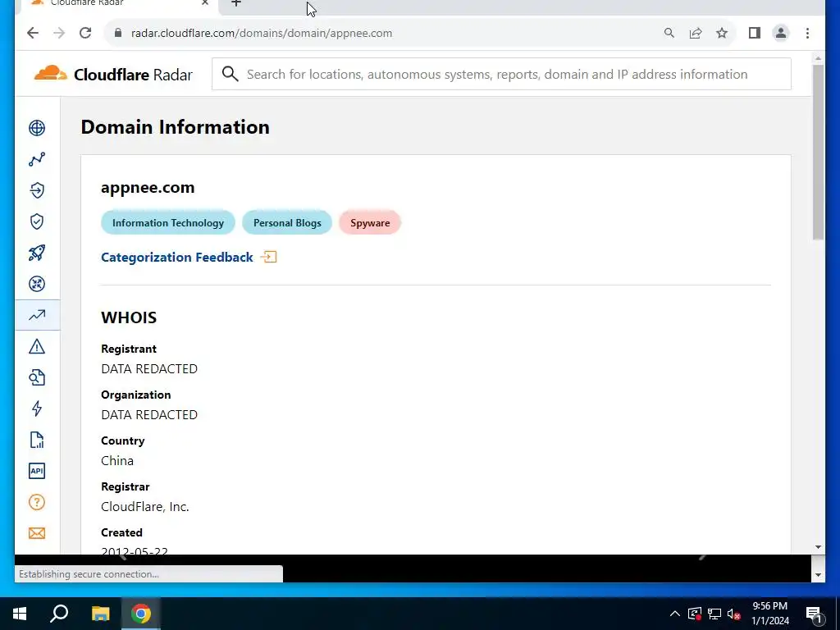Click the Cloudflare Radar logo
This screenshot has height=630, width=840.
(x=113, y=74)
